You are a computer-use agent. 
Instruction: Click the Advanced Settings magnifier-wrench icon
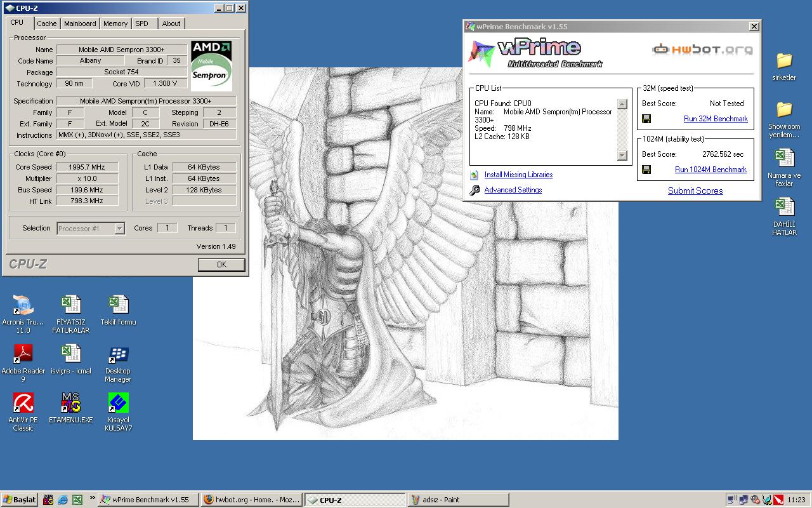[x=475, y=190]
